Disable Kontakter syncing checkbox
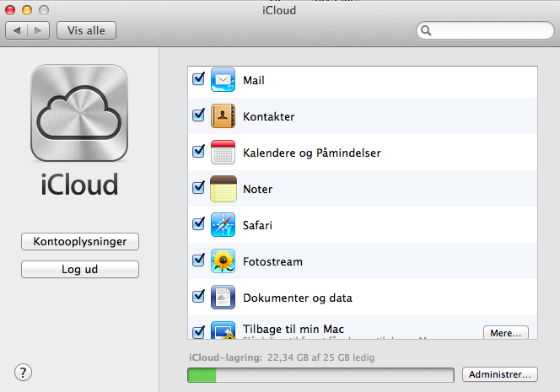 coord(199,115)
